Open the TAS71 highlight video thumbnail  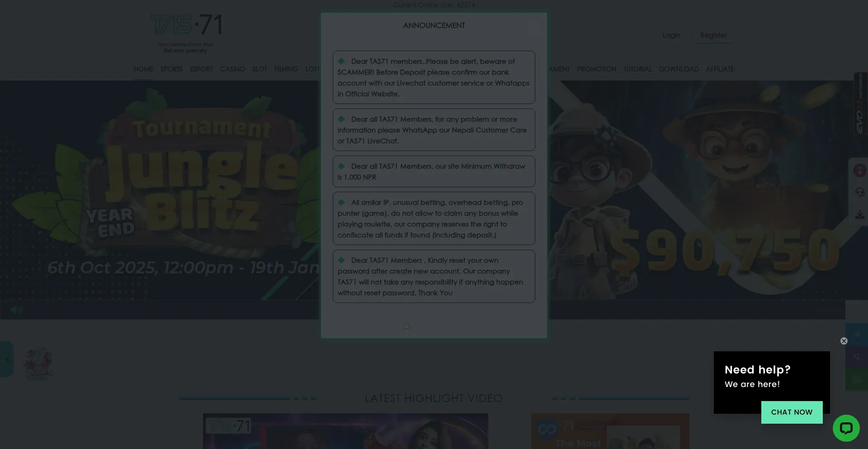coord(345,431)
